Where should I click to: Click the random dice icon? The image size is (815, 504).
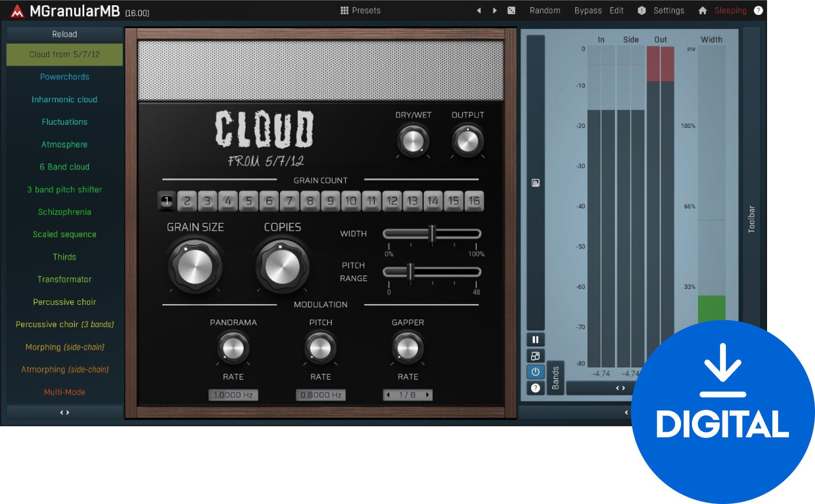tap(512, 11)
